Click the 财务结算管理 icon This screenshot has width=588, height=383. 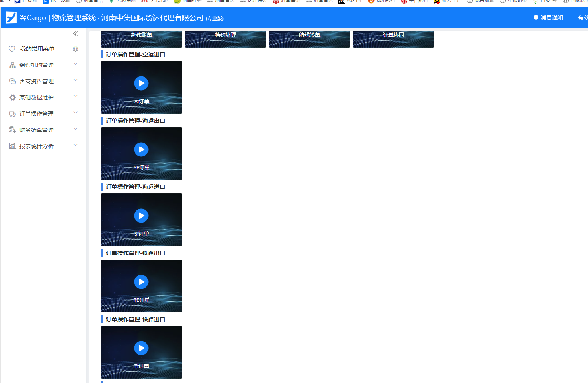pos(13,130)
